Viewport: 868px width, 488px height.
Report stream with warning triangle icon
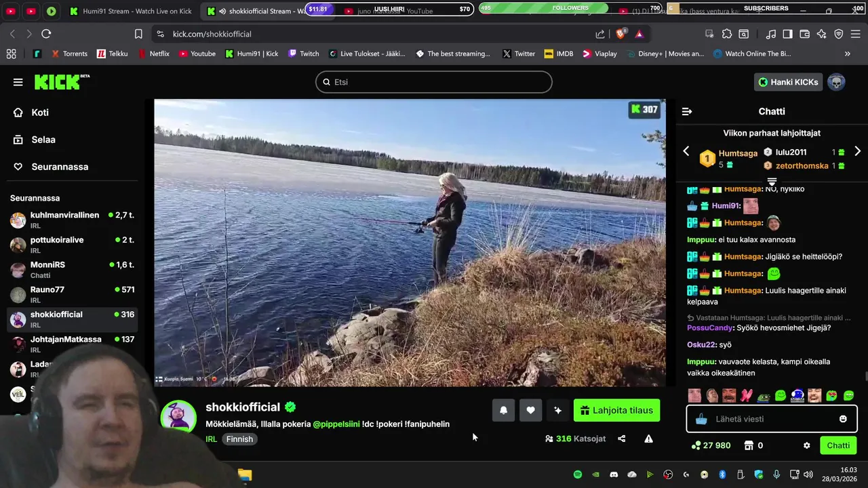[x=648, y=439]
